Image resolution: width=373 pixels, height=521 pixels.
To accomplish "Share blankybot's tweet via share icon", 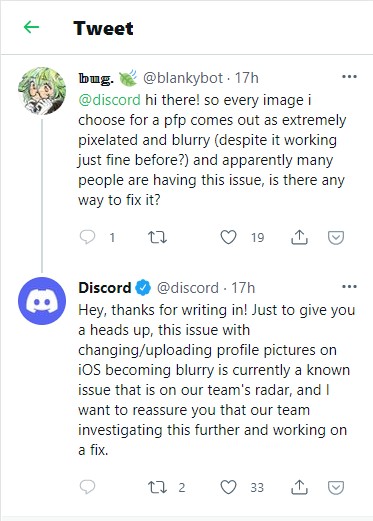I will pos(299,237).
